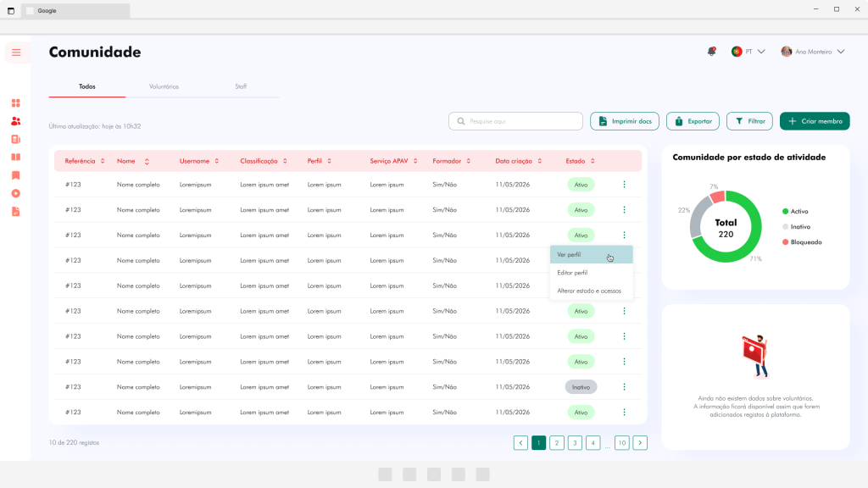Expand the PT language dropdown
The height and width of the screenshot is (488, 868).
[x=748, y=52]
